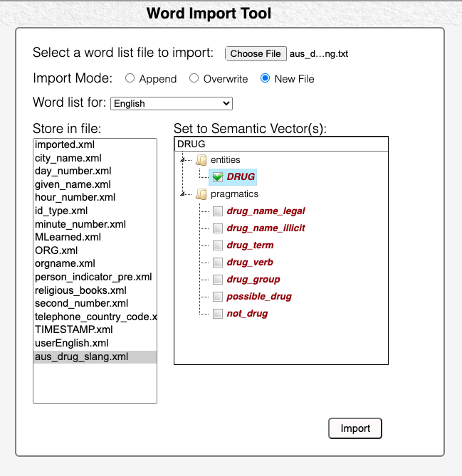Check the drug_name_legal checkbox
Screen dimensions: 462x476
[218, 211]
